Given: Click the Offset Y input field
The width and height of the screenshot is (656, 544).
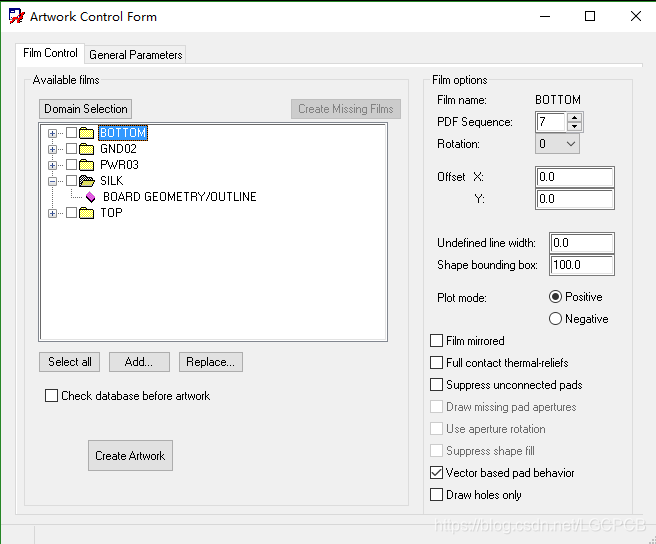Looking at the screenshot, I should 575,199.
